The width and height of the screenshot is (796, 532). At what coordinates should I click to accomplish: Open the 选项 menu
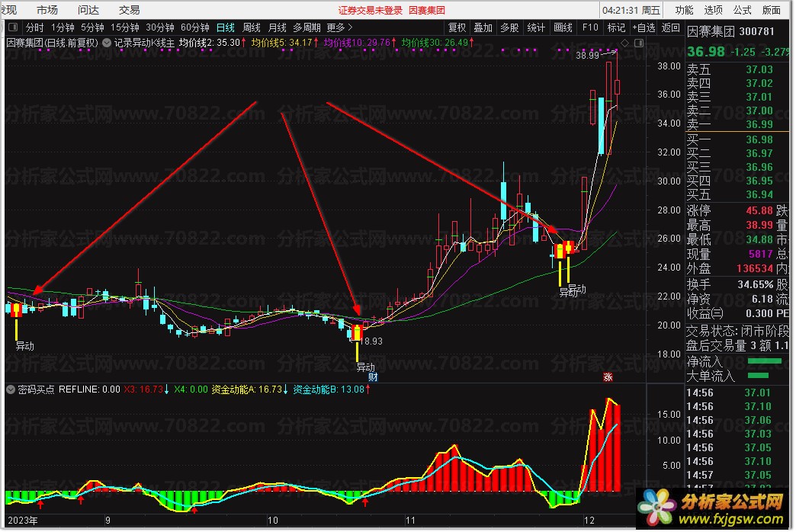coord(713,10)
